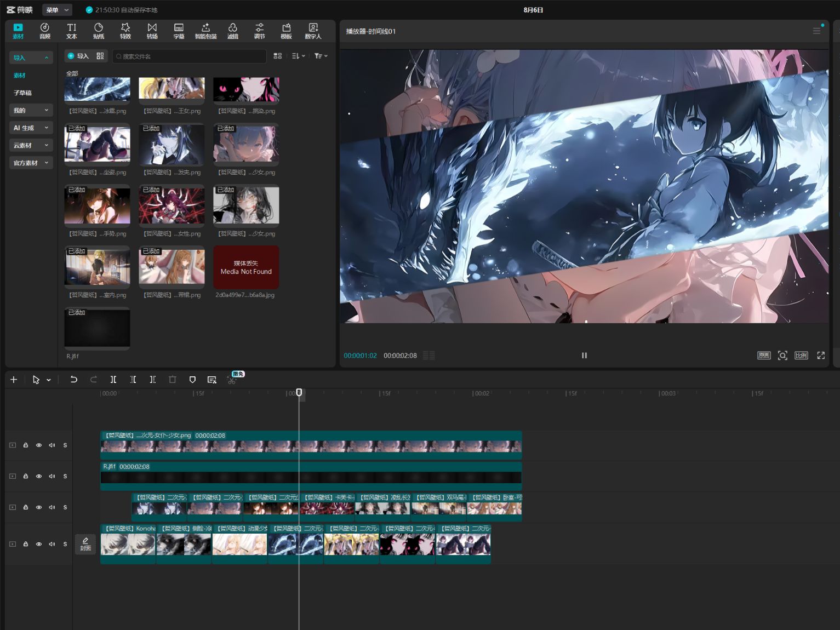Select 素材 in the left sidebar

click(20, 76)
